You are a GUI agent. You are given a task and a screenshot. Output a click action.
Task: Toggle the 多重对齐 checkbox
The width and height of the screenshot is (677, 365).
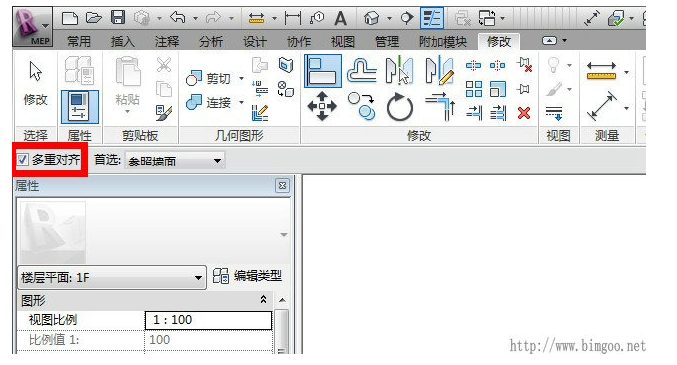[22, 160]
